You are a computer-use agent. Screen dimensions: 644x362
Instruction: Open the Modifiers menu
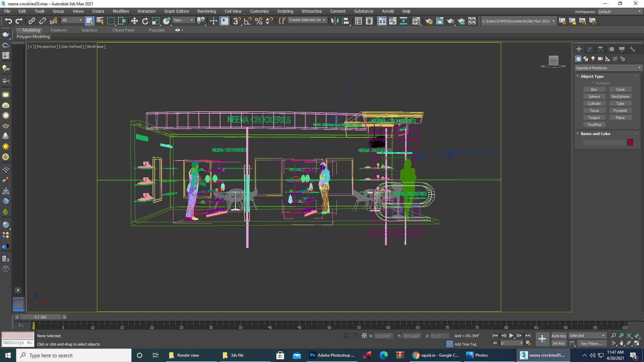pos(121,11)
